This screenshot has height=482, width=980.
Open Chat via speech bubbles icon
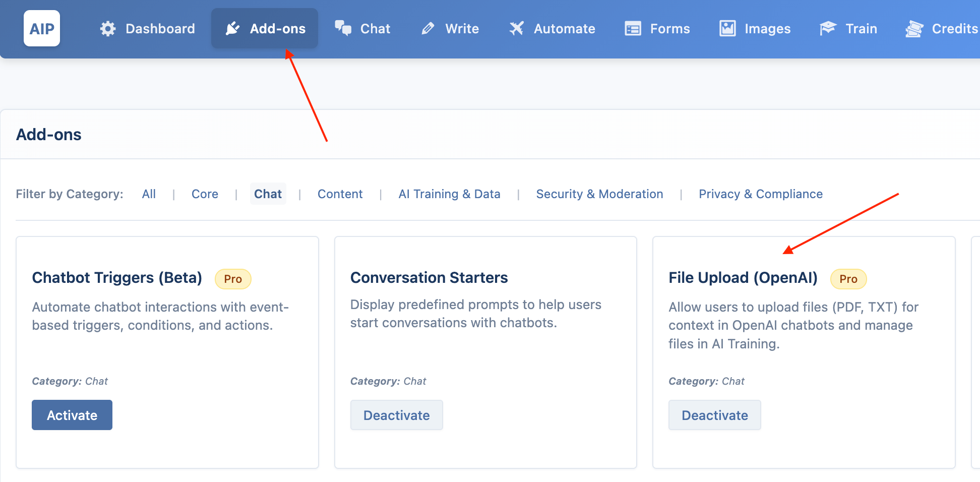click(x=343, y=28)
